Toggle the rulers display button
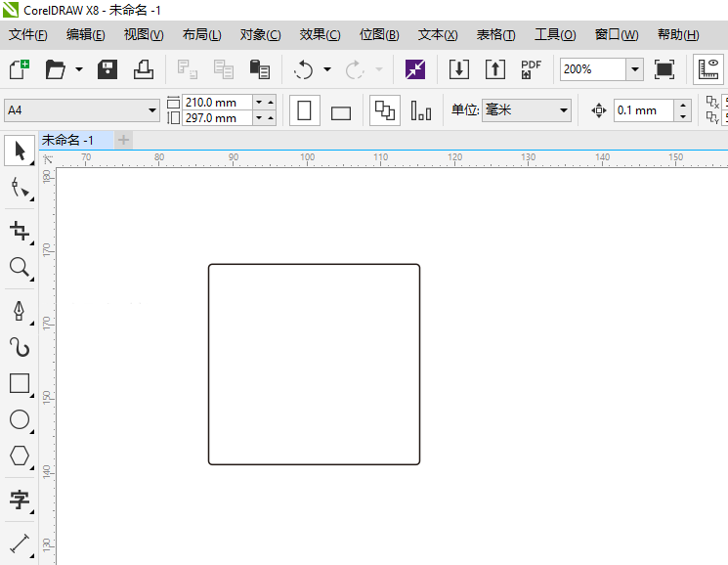This screenshot has height=565, width=728. pyautogui.click(x=708, y=69)
